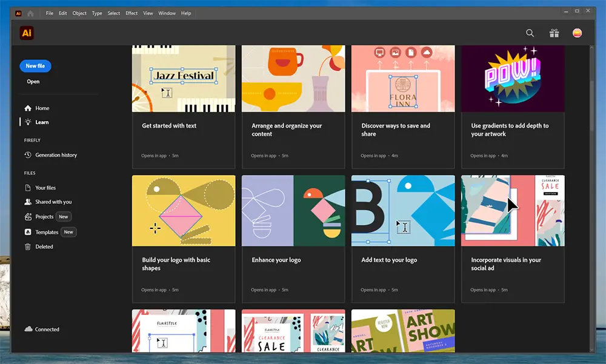Open the Add text to logo thumbnail
This screenshot has height=364, width=606.
point(403,211)
